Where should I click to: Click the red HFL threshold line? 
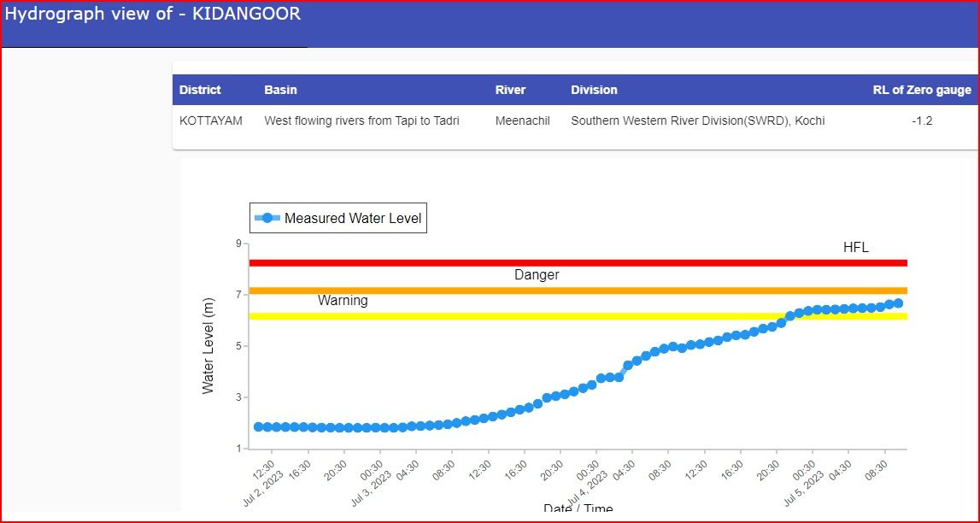point(578,263)
